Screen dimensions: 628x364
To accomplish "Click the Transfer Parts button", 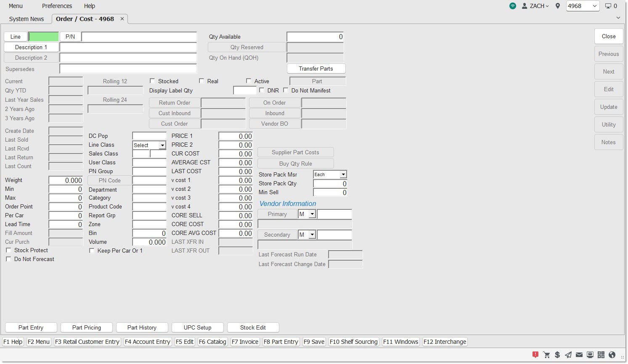I will click(316, 69).
